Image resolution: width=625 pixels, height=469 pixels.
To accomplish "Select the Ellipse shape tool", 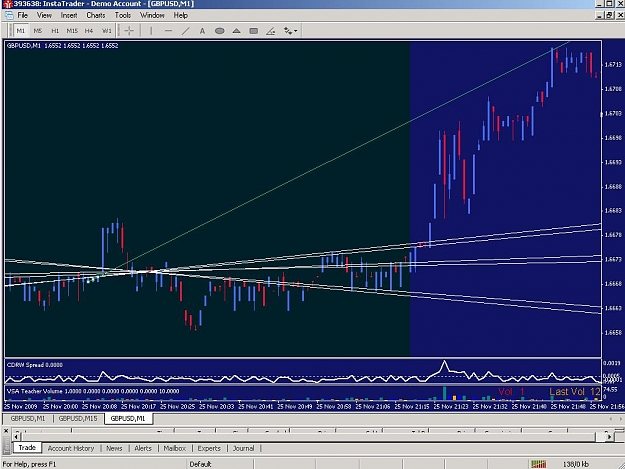I will pos(219,31).
